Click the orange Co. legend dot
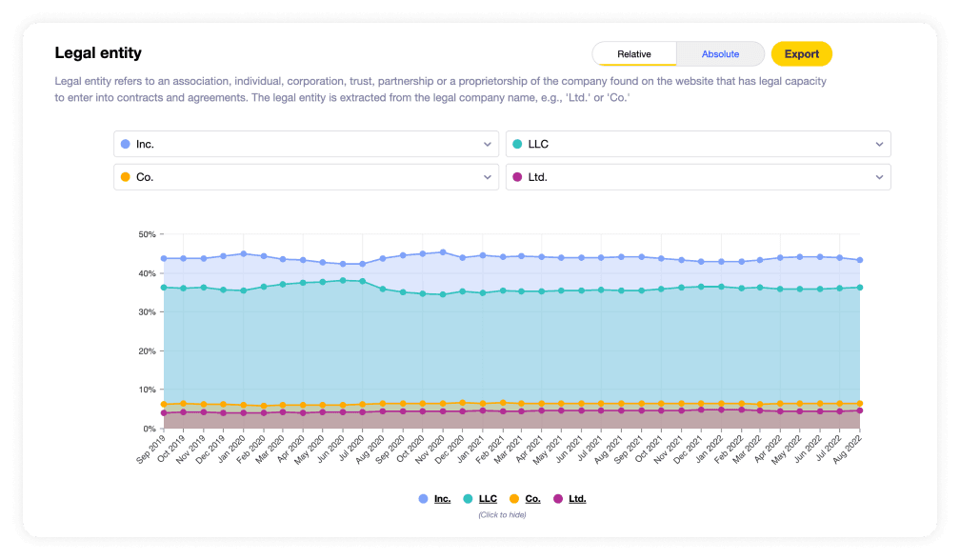 pyautogui.click(x=514, y=499)
